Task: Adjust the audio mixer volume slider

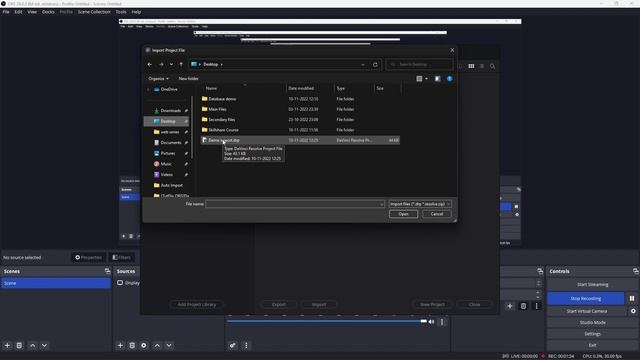Action: [x=327, y=321]
